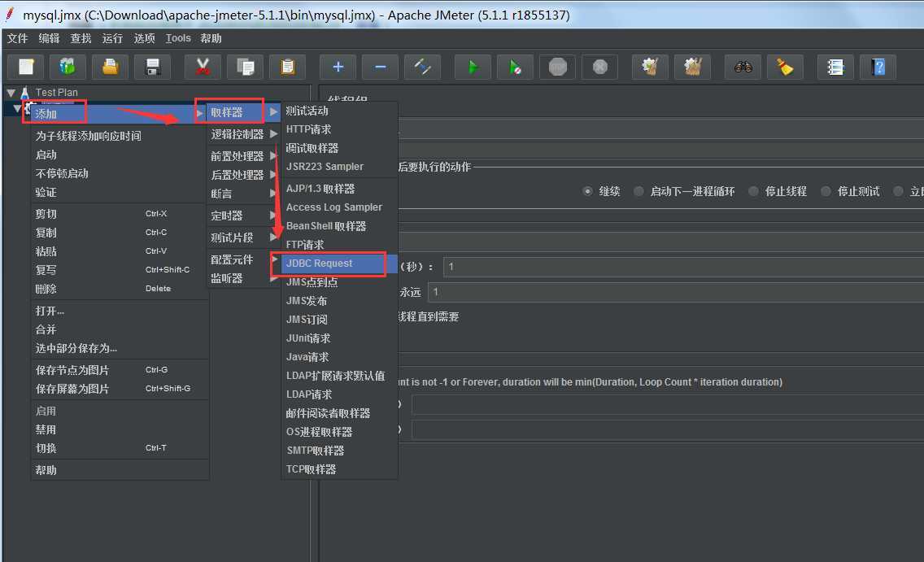Screen dimensions: 924x562
Task: Open the Tools menu
Action: point(178,38)
